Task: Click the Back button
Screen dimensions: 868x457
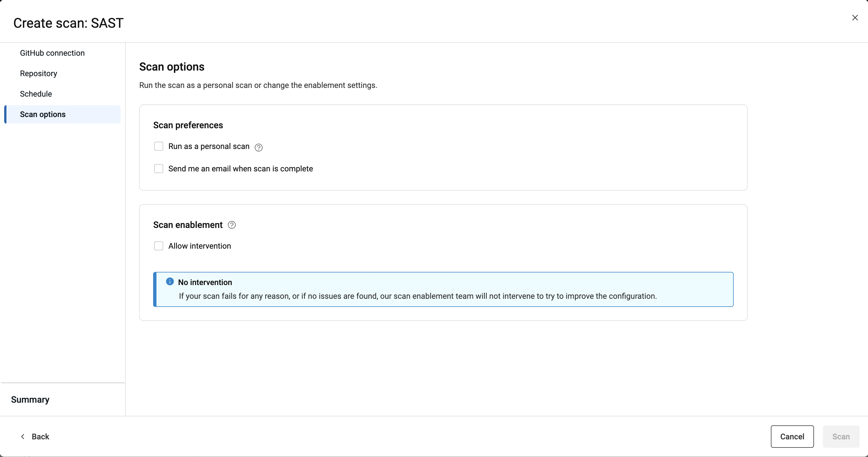Action: tap(35, 437)
